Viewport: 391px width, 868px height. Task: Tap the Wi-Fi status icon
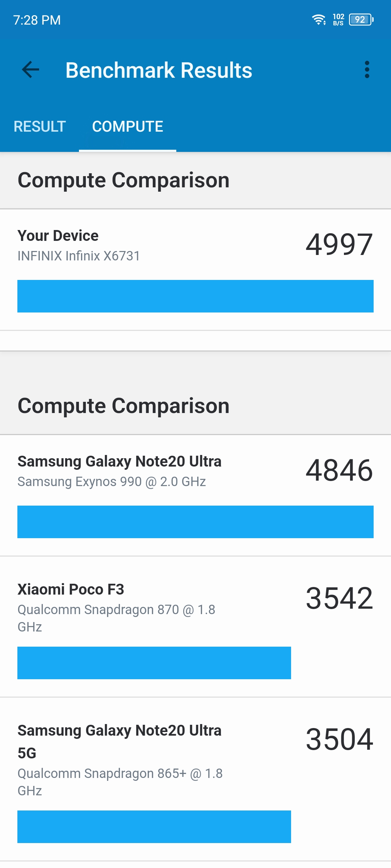pos(319,20)
